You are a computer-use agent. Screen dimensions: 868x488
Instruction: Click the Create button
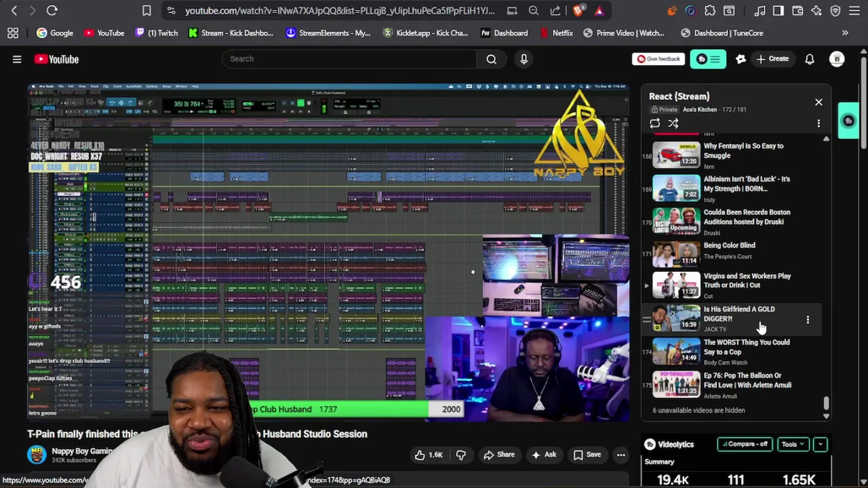click(x=772, y=59)
